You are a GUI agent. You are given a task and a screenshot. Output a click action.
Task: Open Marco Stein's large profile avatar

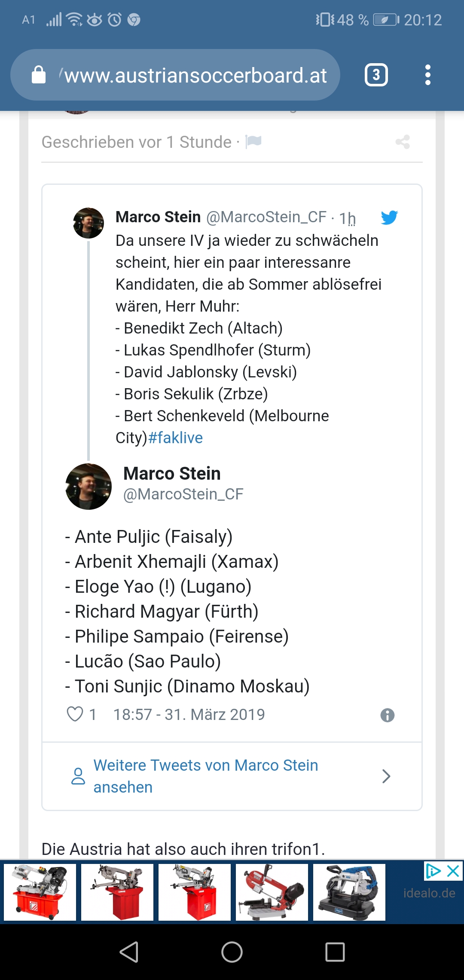(x=89, y=487)
